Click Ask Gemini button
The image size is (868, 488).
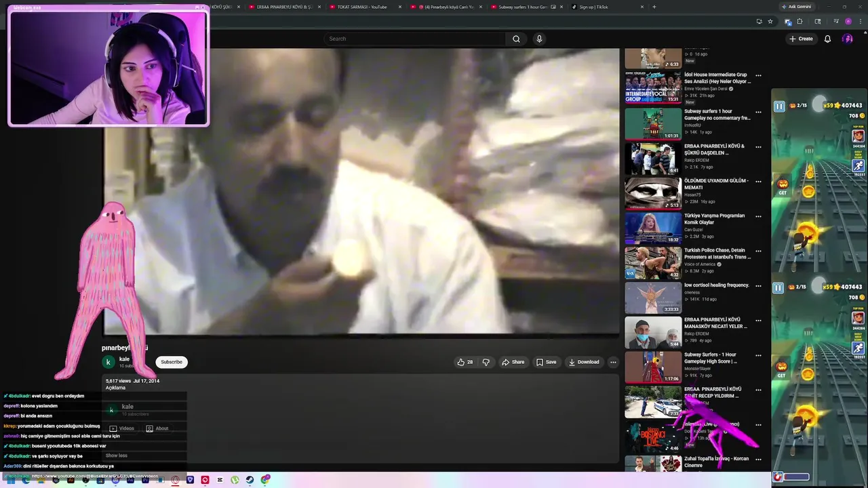click(796, 7)
